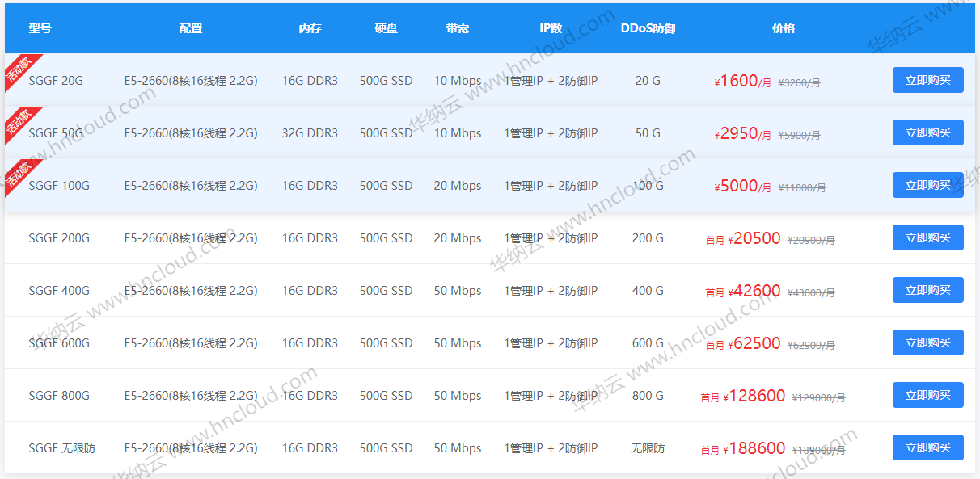
Task: Click 立即购买 for SGGF 50G
Action: click(x=927, y=132)
